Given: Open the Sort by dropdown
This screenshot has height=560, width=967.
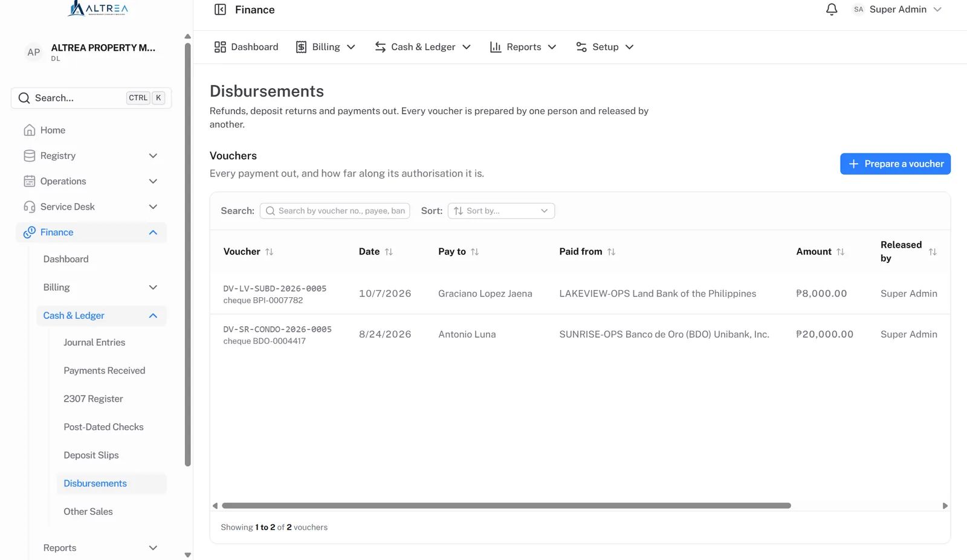Looking at the screenshot, I should point(501,211).
